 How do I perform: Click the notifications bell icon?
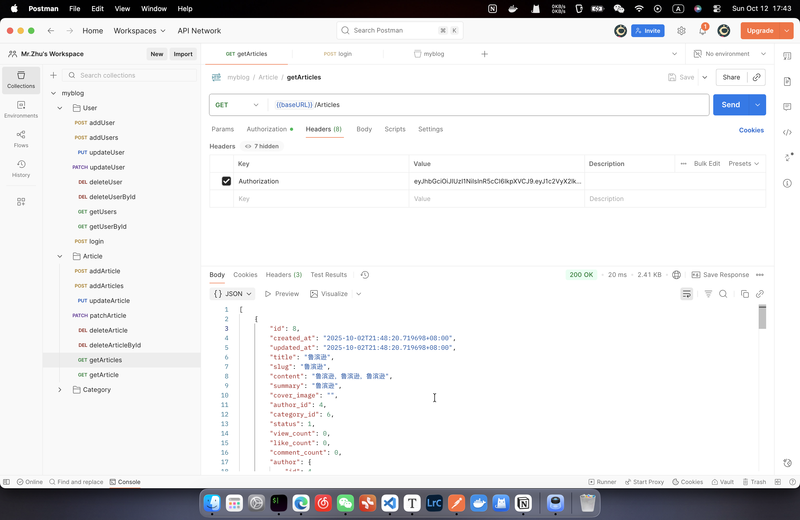click(x=702, y=31)
